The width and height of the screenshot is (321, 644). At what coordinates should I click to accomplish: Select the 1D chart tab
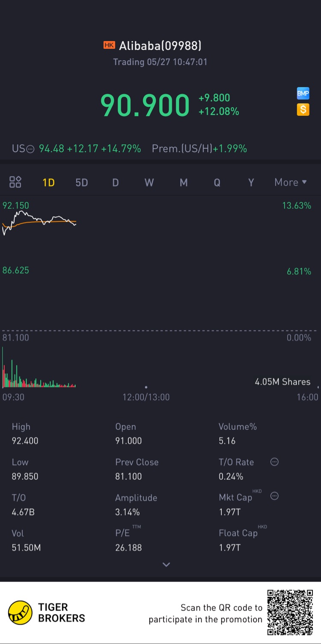(x=48, y=183)
